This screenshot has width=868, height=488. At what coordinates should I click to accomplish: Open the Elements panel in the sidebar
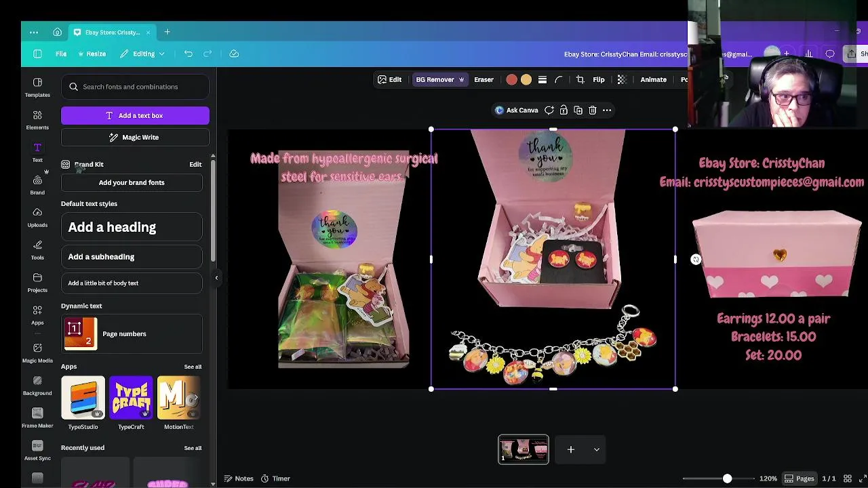click(37, 120)
